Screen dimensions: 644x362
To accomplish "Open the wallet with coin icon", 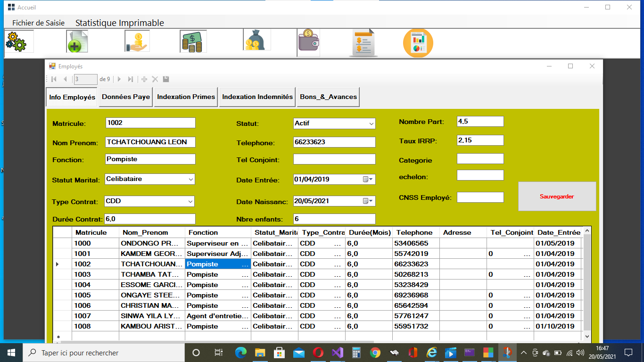I will 308,41.
